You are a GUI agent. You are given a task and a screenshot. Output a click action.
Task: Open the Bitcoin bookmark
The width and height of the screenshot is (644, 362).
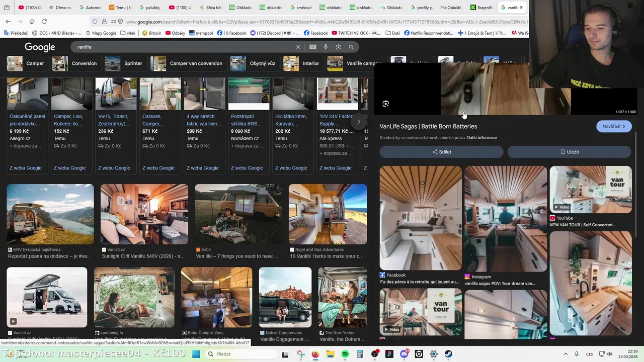(x=151, y=33)
